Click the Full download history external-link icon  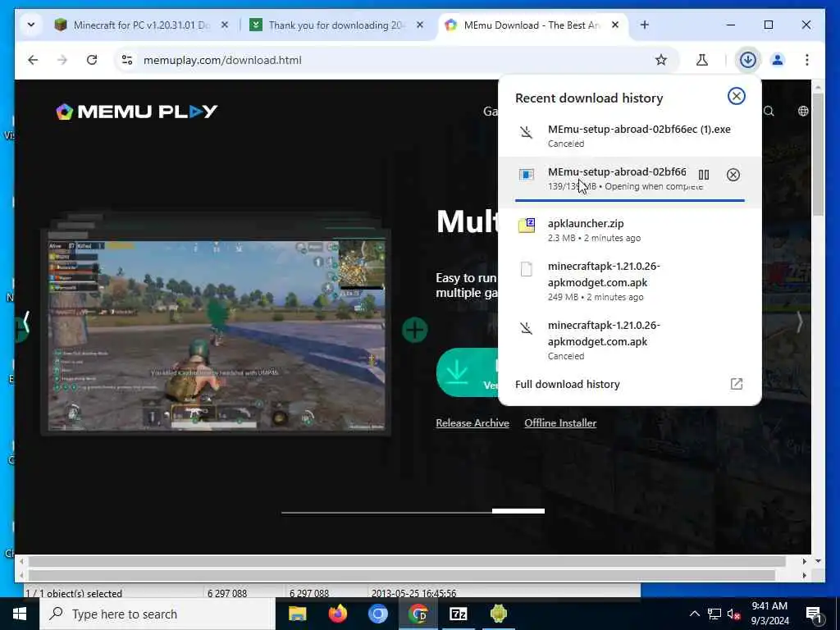737,384
